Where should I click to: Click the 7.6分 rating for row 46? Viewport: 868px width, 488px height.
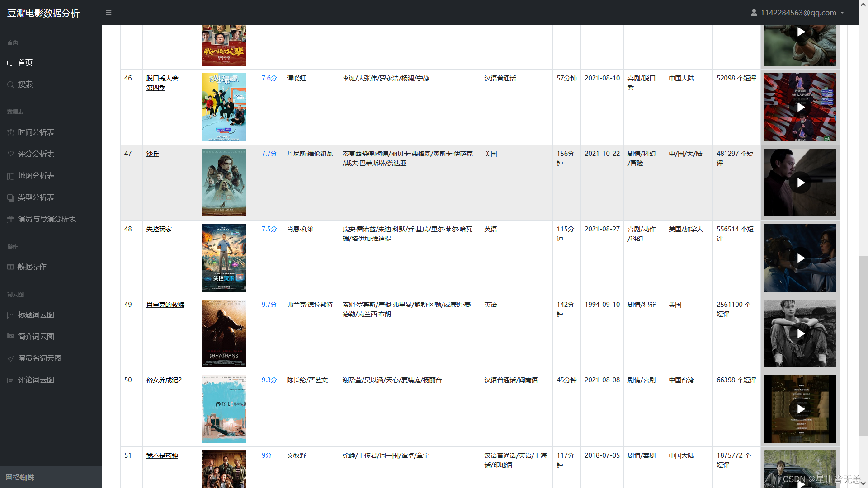coord(269,78)
